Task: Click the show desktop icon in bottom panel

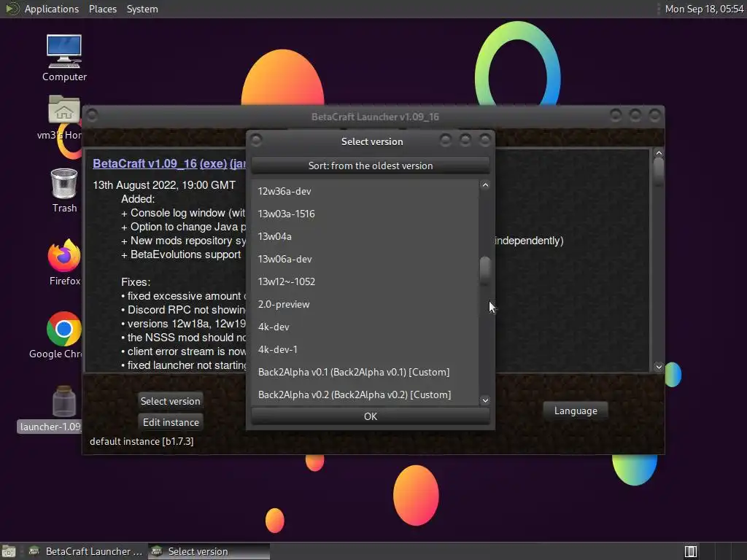Action: [9, 551]
